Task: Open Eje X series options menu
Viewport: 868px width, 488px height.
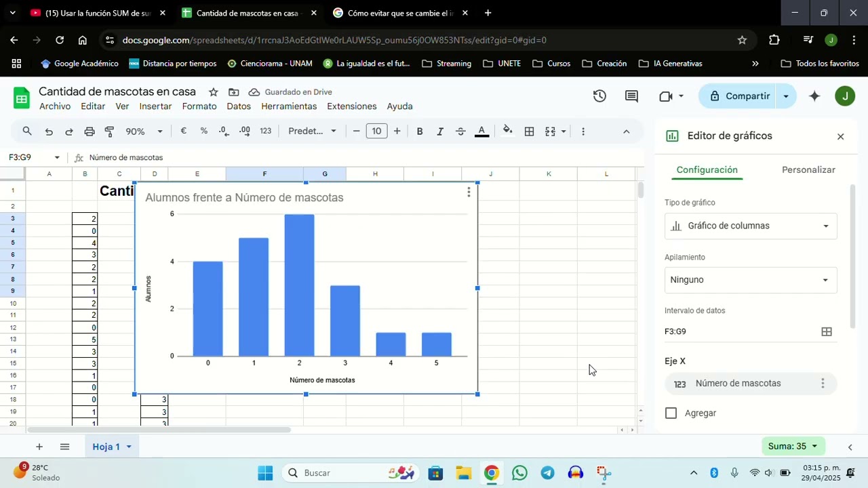Action: point(823,384)
